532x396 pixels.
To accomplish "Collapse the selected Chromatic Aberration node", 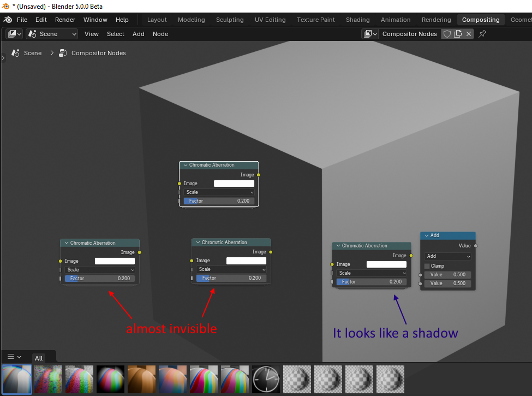I will [186, 165].
